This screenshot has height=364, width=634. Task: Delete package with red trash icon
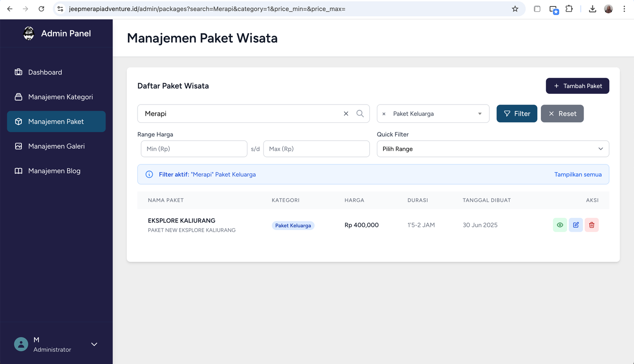(x=592, y=225)
